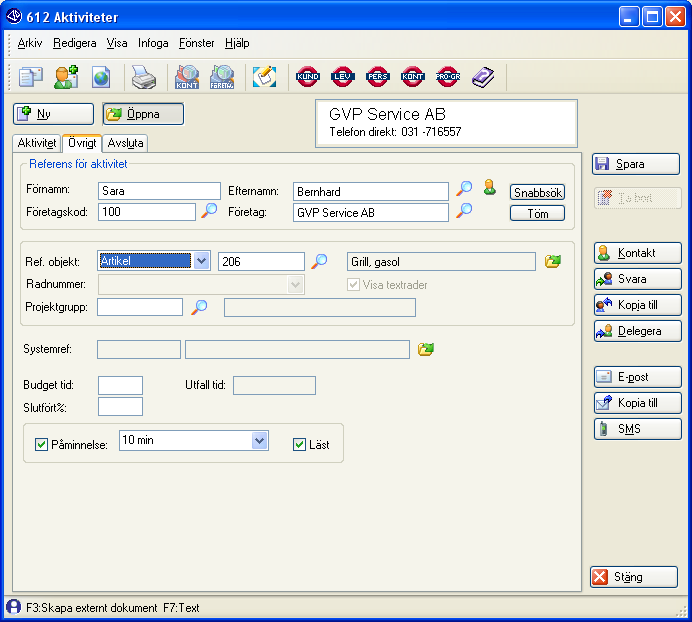The height and width of the screenshot is (622, 692).
Task: Open the Hjälp menu
Action: tap(237, 43)
